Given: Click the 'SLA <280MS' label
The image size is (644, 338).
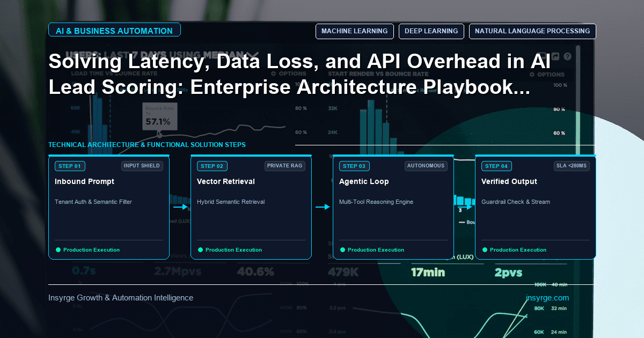Looking at the screenshot, I should [572, 166].
